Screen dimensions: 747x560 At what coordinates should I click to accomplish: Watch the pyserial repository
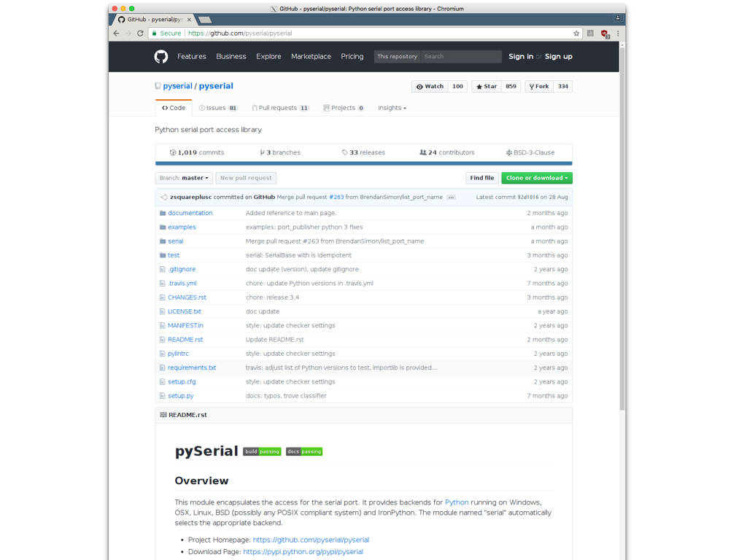pyautogui.click(x=430, y=86)
